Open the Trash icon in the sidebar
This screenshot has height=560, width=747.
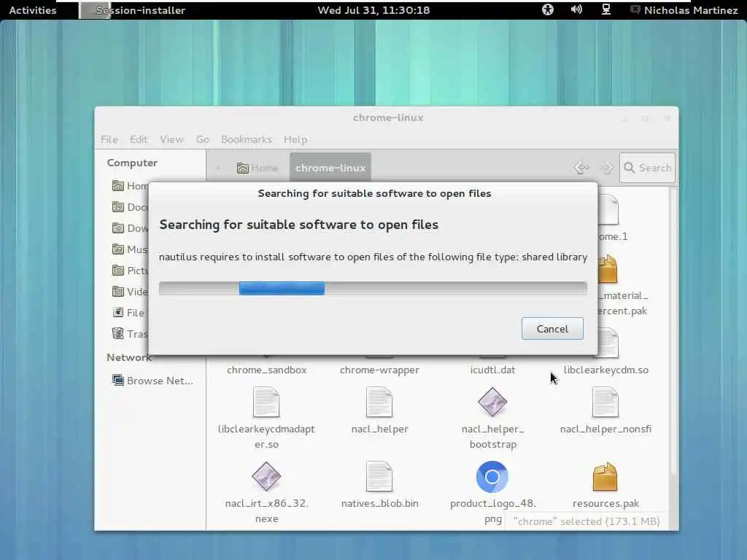(x=118, y=333)
